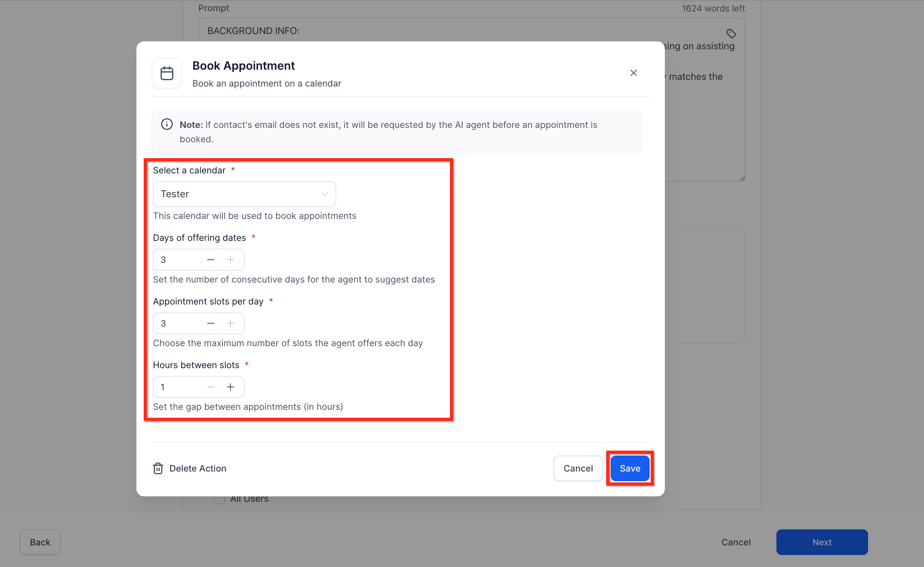Screen dimensions: 924x567
Task: Decrease Hours between slots value
Action: [211, 387]
